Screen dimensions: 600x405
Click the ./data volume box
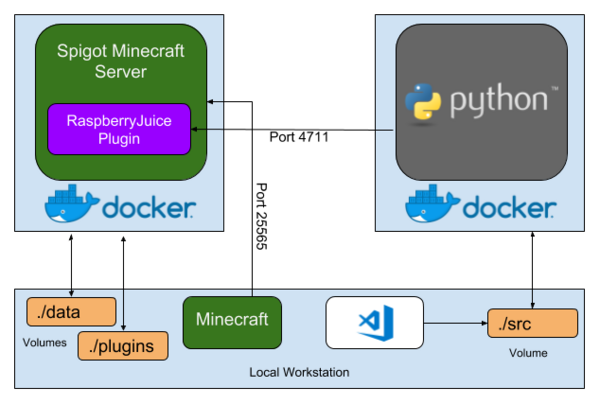coord(71,312)
